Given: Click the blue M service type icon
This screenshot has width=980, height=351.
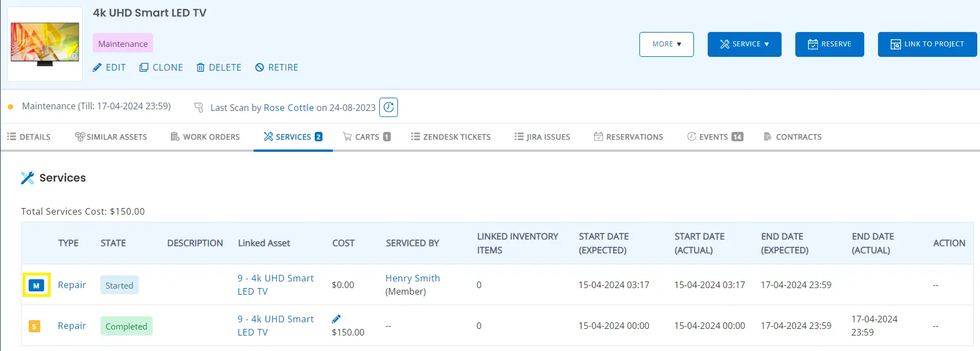Looking at the screenshot, I should pyautogui.click(x=36, y=285).
